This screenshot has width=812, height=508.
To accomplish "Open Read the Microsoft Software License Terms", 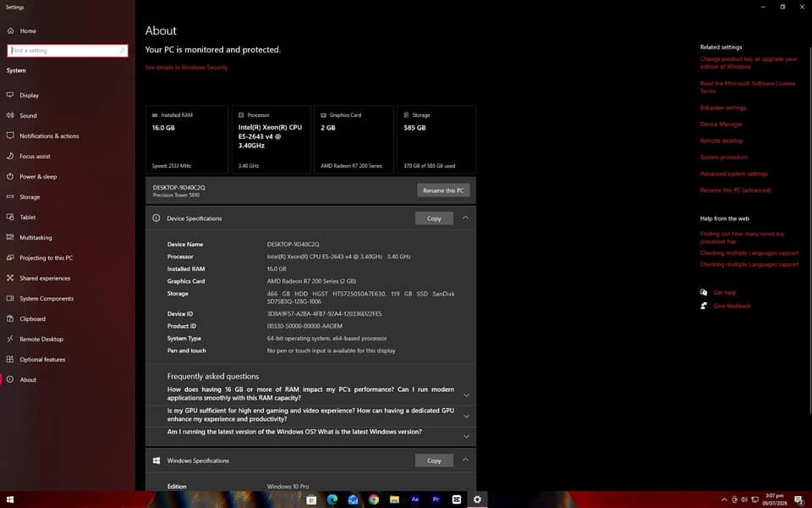I will click(747, 87).
